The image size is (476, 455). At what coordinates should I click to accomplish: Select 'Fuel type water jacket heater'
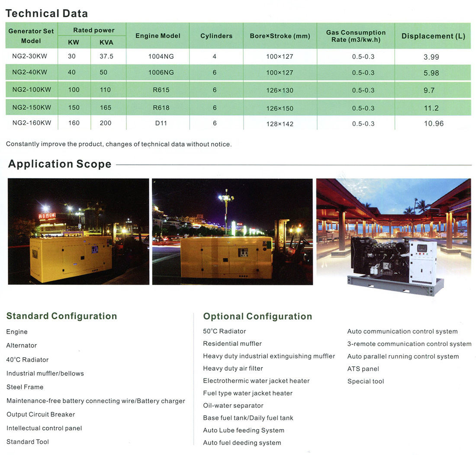[x=248, y=394]
